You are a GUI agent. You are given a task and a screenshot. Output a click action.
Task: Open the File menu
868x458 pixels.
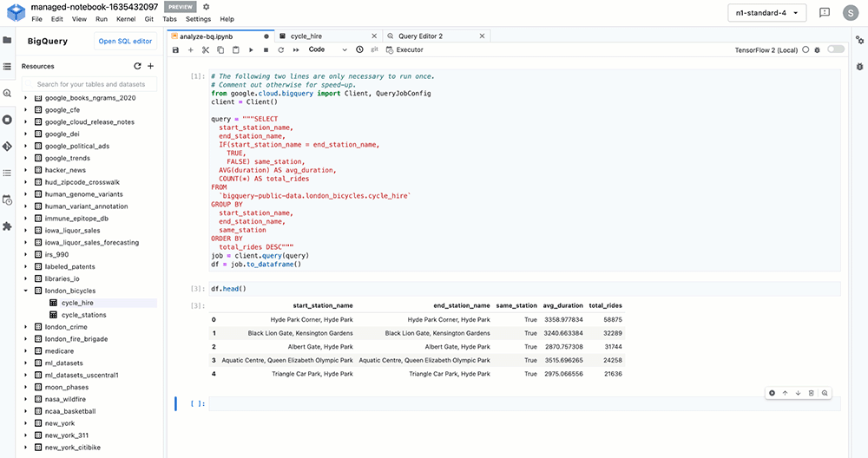[36, 19]
